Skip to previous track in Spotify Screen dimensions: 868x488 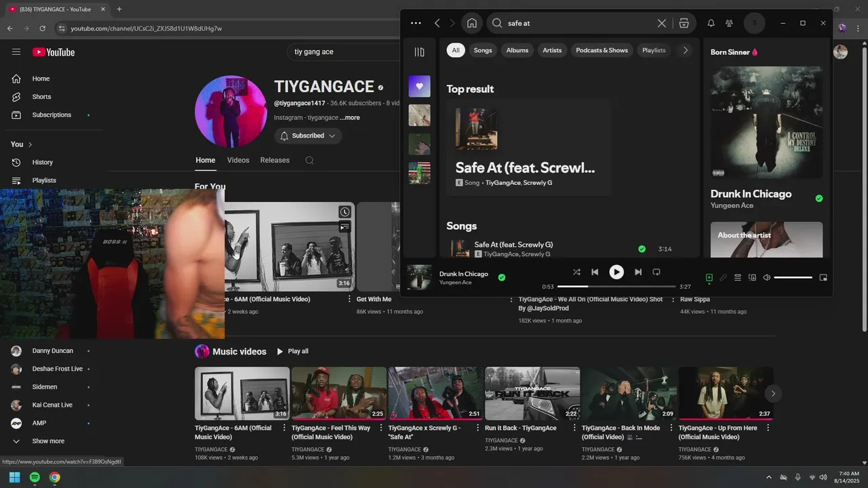[595, 272]
